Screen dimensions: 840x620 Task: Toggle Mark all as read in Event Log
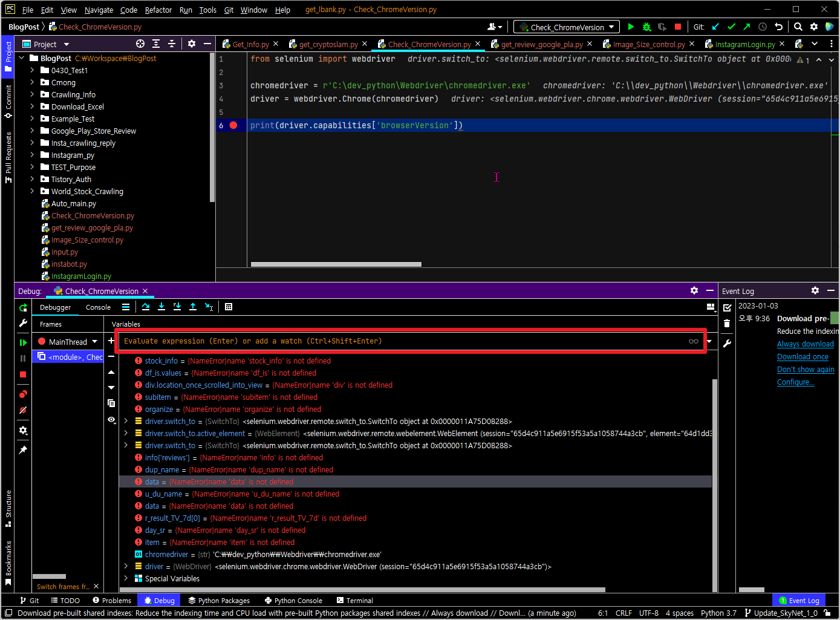pos(727,307)
